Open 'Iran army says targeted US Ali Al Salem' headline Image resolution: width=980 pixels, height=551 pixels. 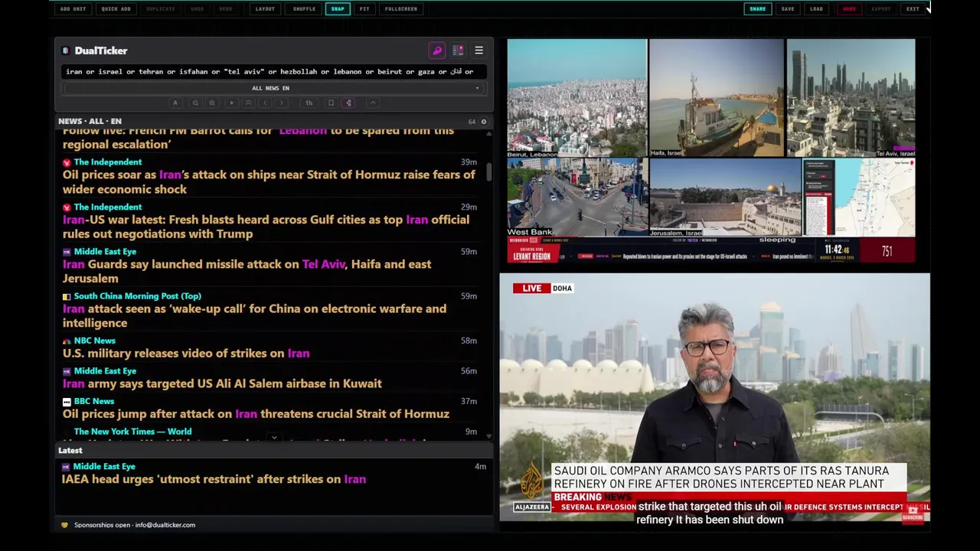tap(222, 383)
